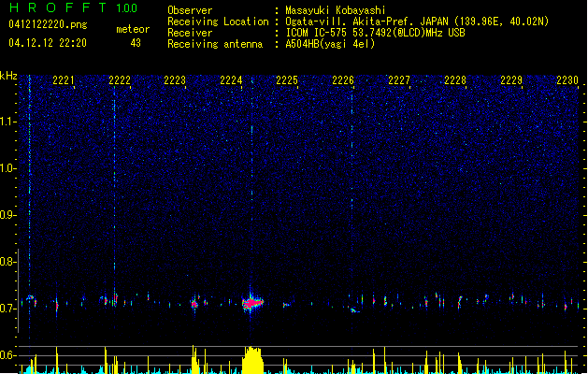The image size is (588, 374).
Task: Click the 2226 time marker
Action: (x=343, y=80)
